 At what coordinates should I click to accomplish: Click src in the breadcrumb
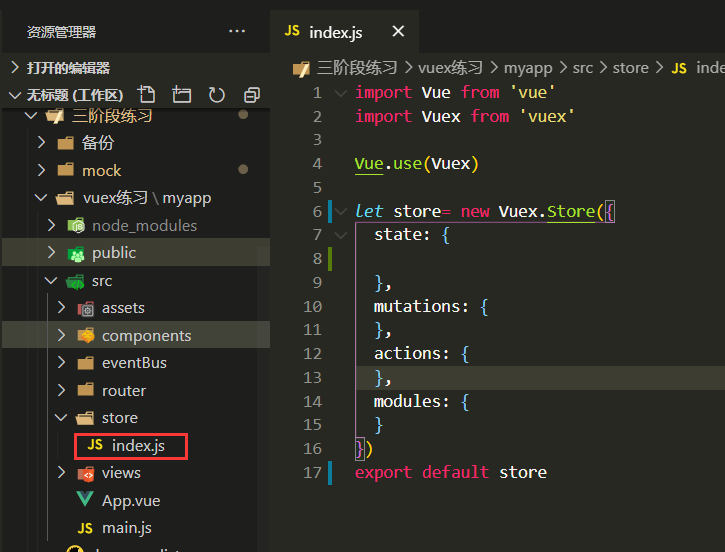(583, 68)
